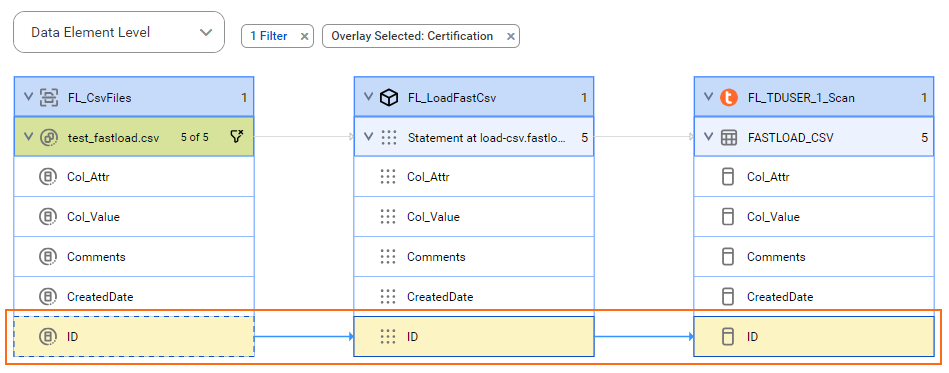The image size is (949, 373).
Task: Remove the 1 Filter chip
Action: tap(304, 36)
